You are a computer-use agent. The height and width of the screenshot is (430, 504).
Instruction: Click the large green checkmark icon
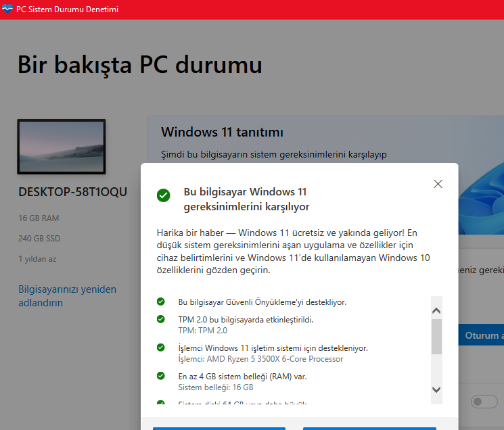[x=163, y=195]
